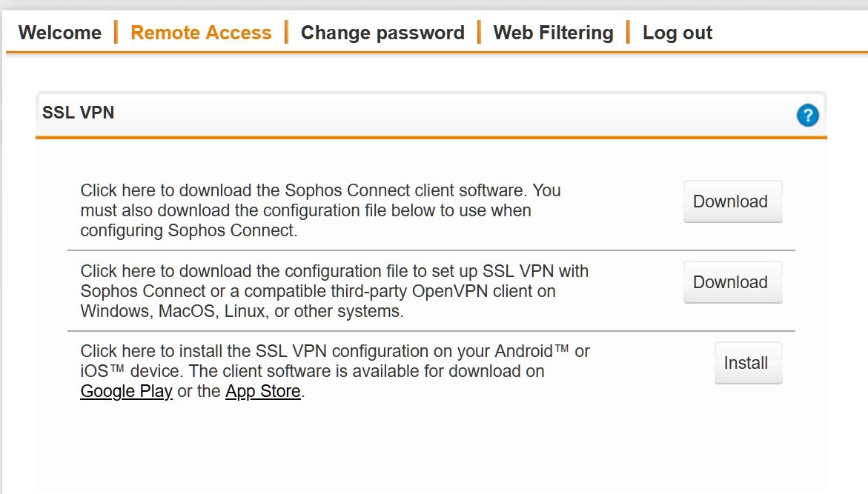Image resolution: width=868 pixels, height=494 pixels.
Task: Switch to the Web Filtering tab
Action: coord(553,33)
